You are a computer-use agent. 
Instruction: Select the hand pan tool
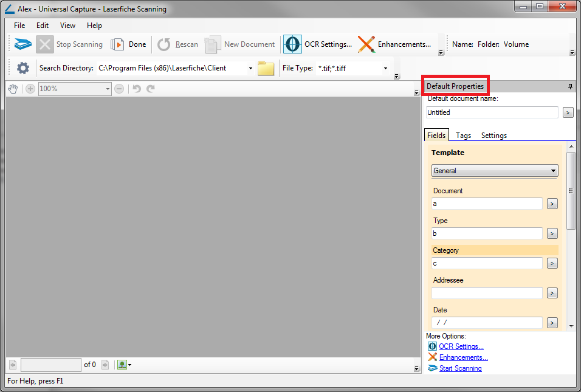[13, 89]
